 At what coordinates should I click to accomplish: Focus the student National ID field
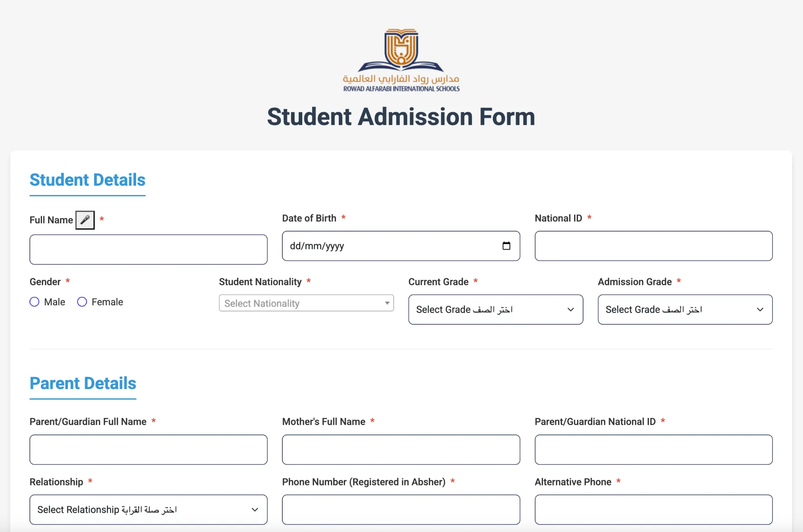(x=654, y=246)
